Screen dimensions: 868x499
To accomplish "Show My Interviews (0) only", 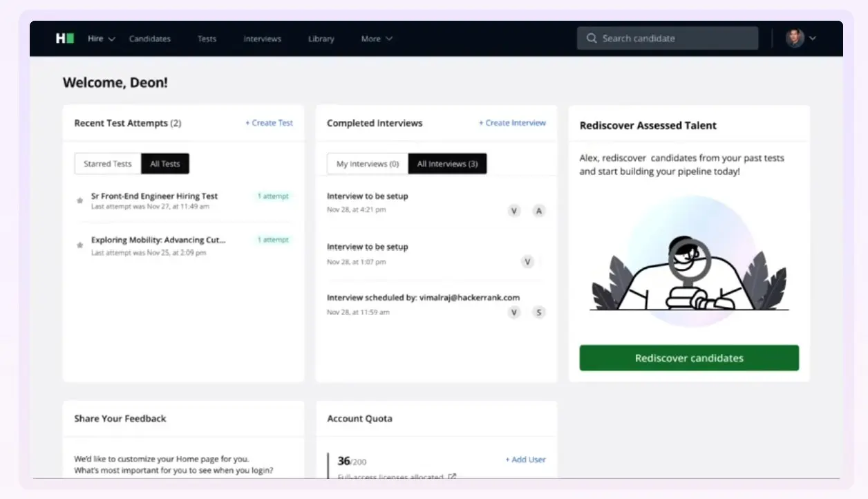I will click(368, 164).
